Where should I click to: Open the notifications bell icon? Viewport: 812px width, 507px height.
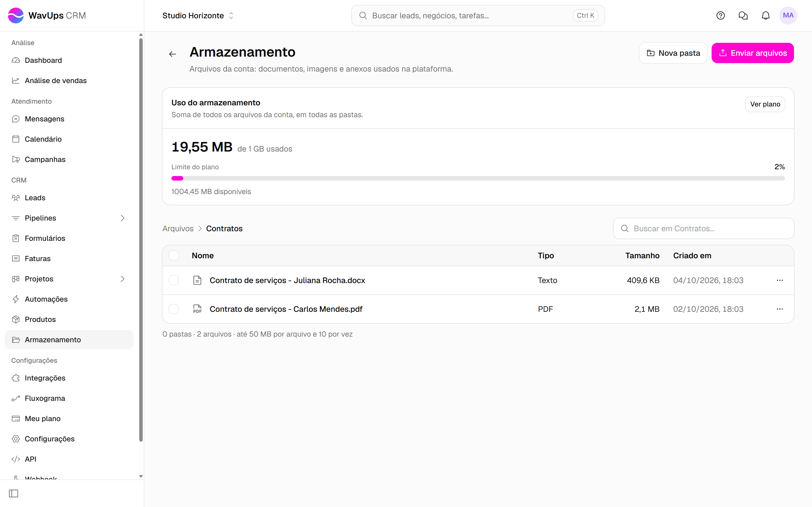point(765,15)
